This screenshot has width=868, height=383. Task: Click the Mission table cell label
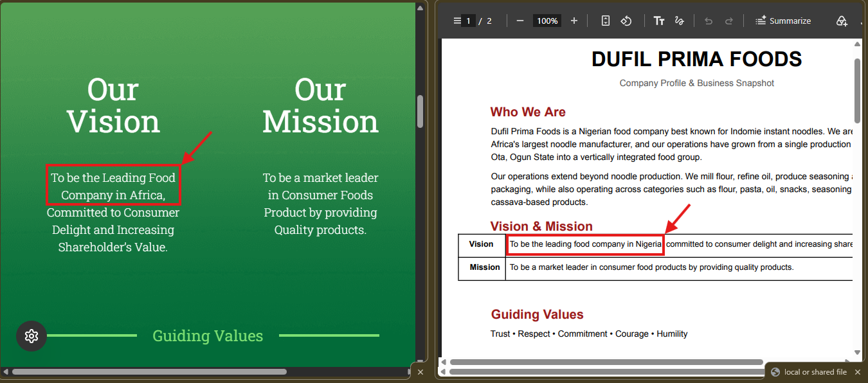pyautogui.click(x=485, y=267)
